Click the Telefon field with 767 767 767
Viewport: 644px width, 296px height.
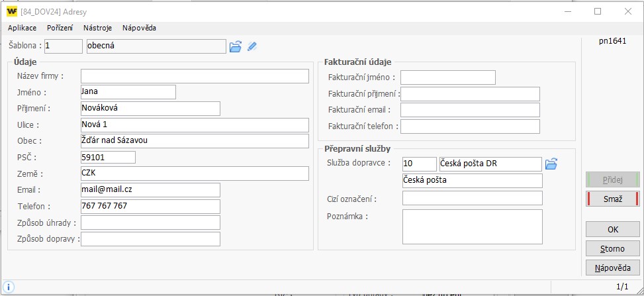(150, 207)
